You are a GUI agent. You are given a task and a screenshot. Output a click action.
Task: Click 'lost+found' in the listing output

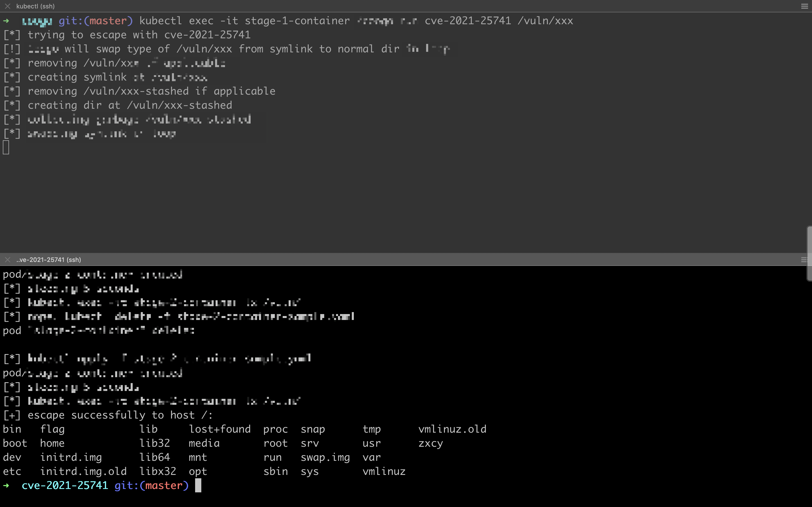(219, 429)
